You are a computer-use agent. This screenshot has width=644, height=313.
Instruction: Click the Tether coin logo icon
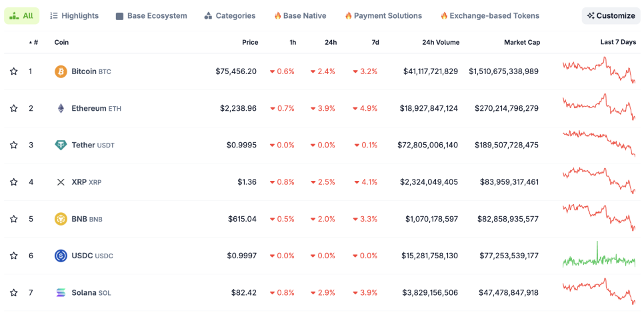click(x=61, y=145)
